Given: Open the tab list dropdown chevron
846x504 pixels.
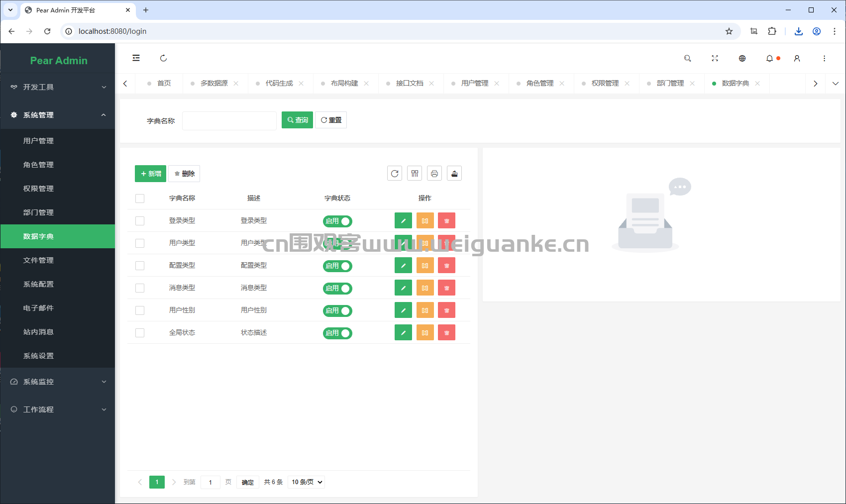Looking at the screenshot, I should (x=836, y=83).
